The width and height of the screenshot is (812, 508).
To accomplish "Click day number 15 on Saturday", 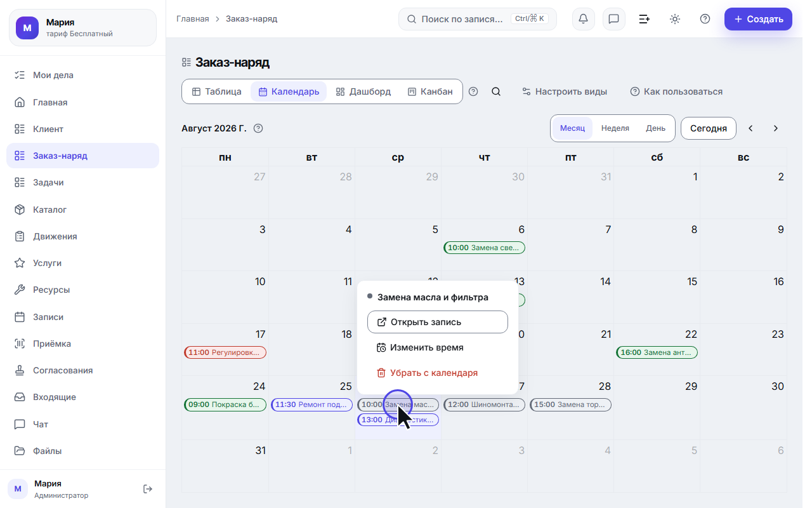I will (x=691, y=281).
